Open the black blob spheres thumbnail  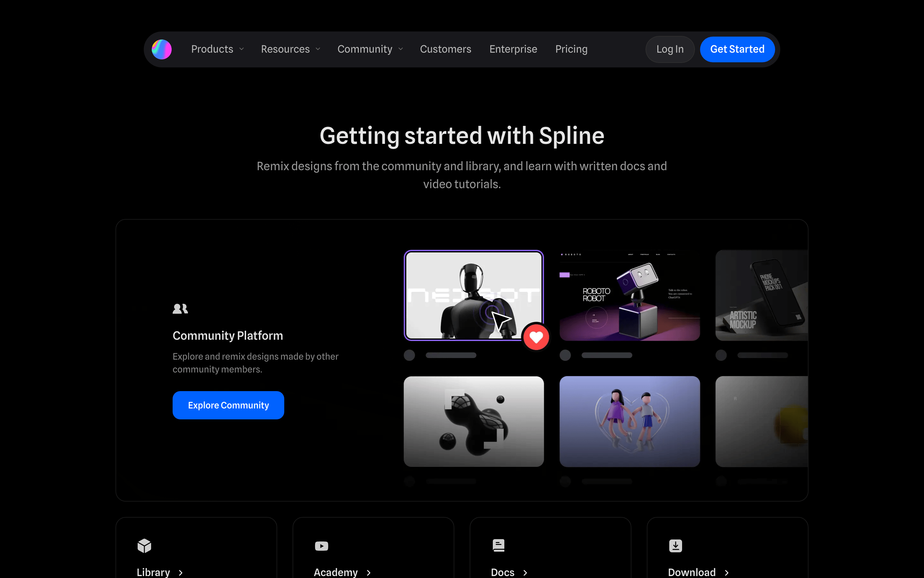pyautogui.click(x=474, y=421)
